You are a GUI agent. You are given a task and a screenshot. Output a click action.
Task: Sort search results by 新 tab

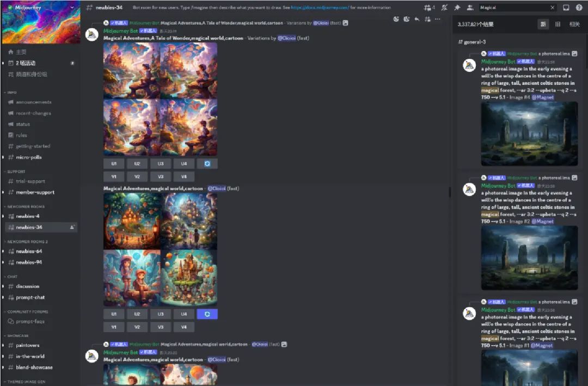click(543, 24)
